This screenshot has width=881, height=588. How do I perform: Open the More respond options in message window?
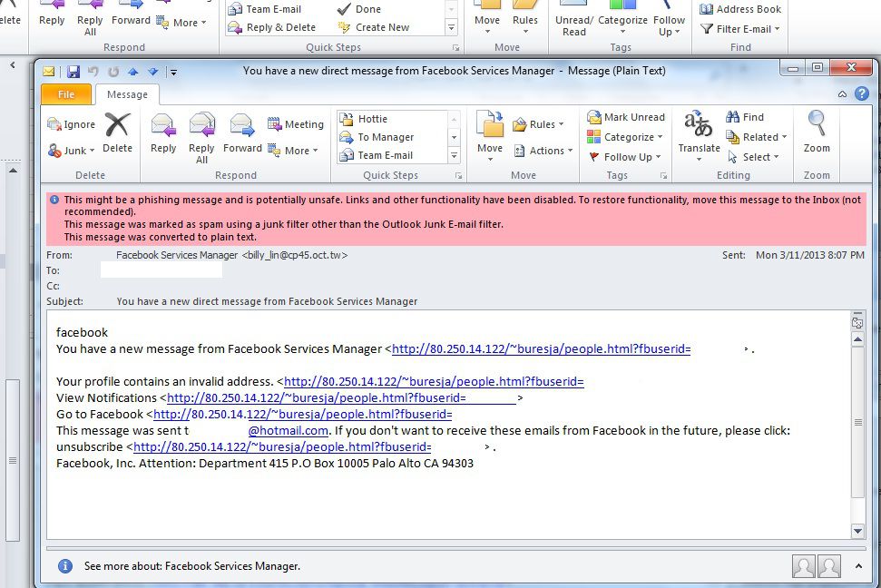click(293, 151)
